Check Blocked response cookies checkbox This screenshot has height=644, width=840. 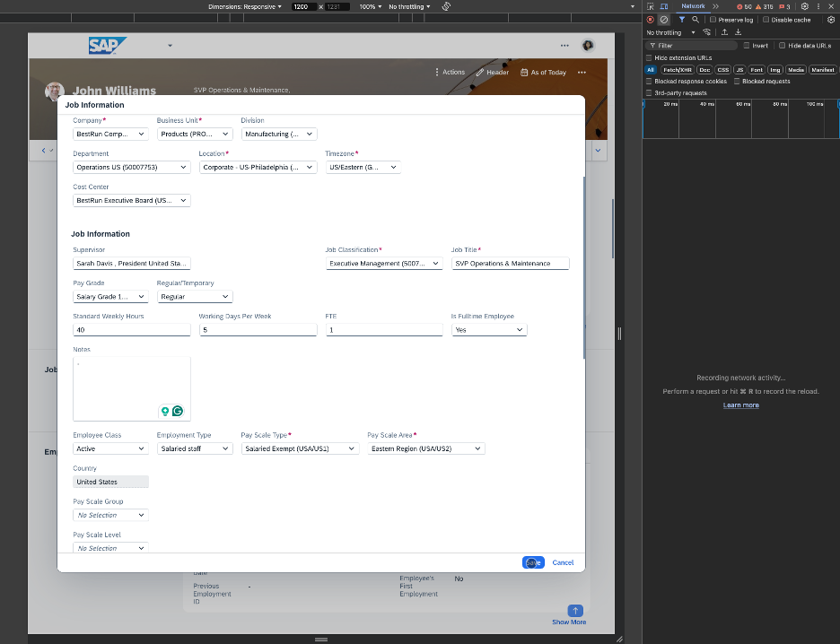tap(649, 82)
